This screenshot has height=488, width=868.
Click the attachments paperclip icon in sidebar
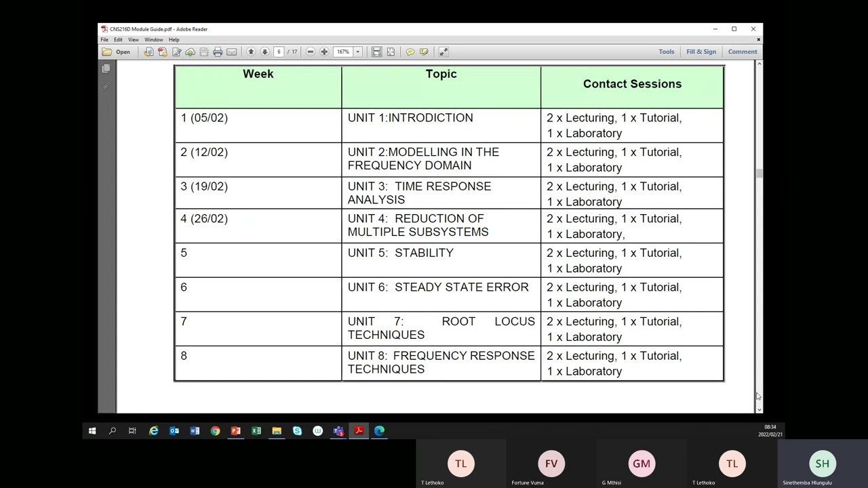(106, 86)
